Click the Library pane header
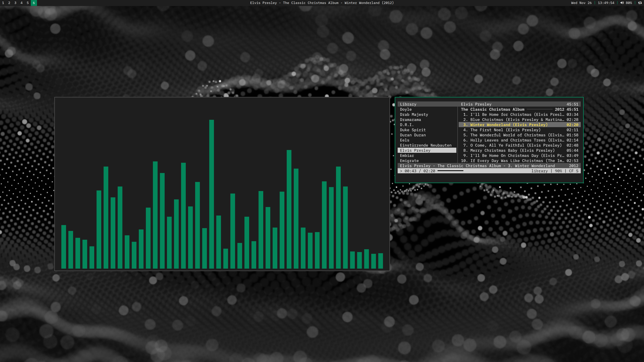644x362 pixels. pyautogui.click(x=408, y=104)
